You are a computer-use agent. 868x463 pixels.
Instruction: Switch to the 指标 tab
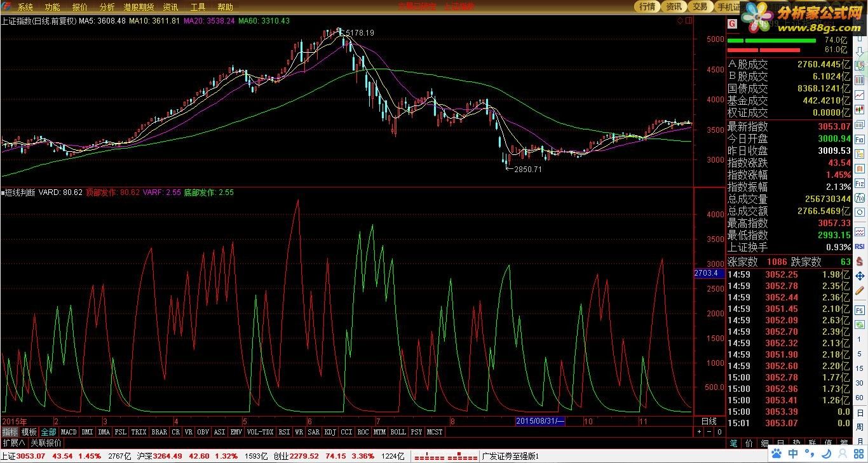pos(10,432)
